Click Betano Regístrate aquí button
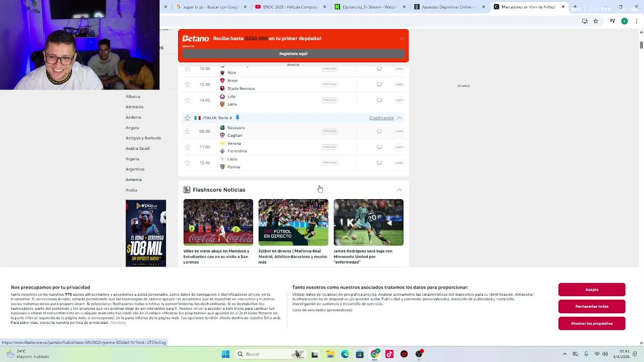644x362 pixels. pos(293,54)
